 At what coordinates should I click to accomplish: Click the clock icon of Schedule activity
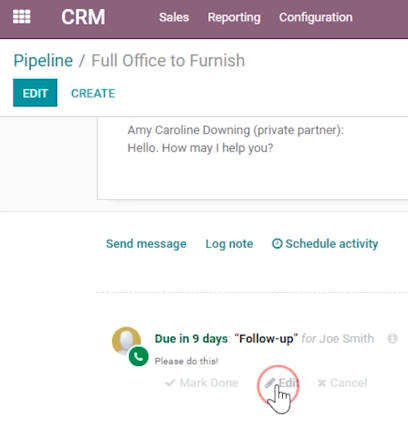click(277, 244)
